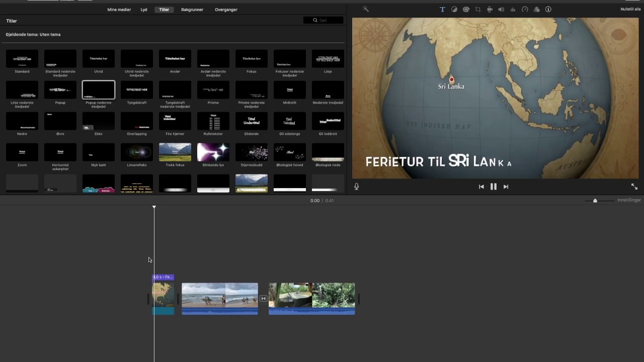
Task: Choose the Ekko title style
Action: click(x=99, y=121)
